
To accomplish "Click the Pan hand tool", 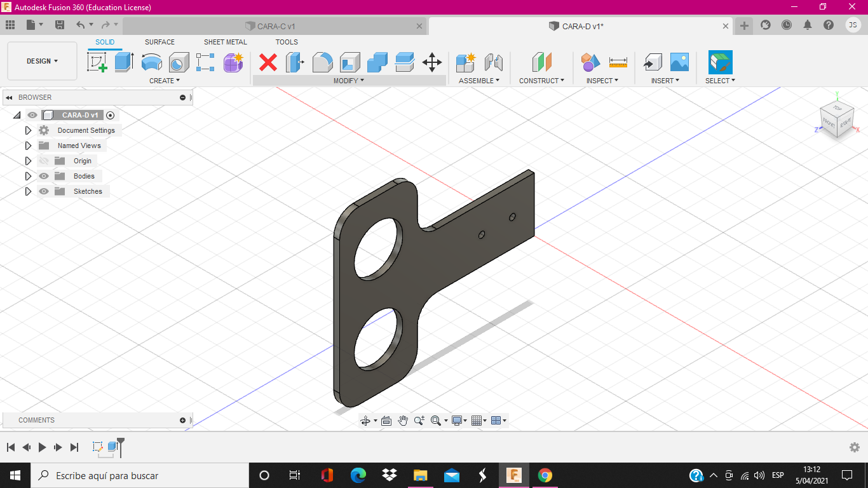I will (x=403, y=421).
